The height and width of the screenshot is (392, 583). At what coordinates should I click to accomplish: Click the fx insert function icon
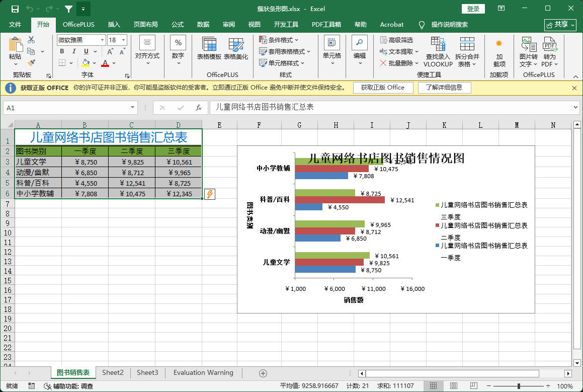[x=199, y=108]
